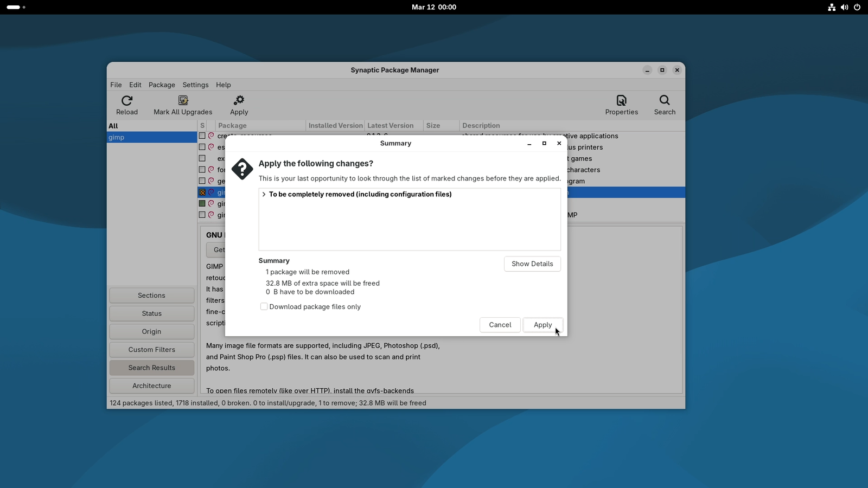Click the green status box beside the installed gimp package
The width and height of the screenshot is (868, 488).
(202, 203)
